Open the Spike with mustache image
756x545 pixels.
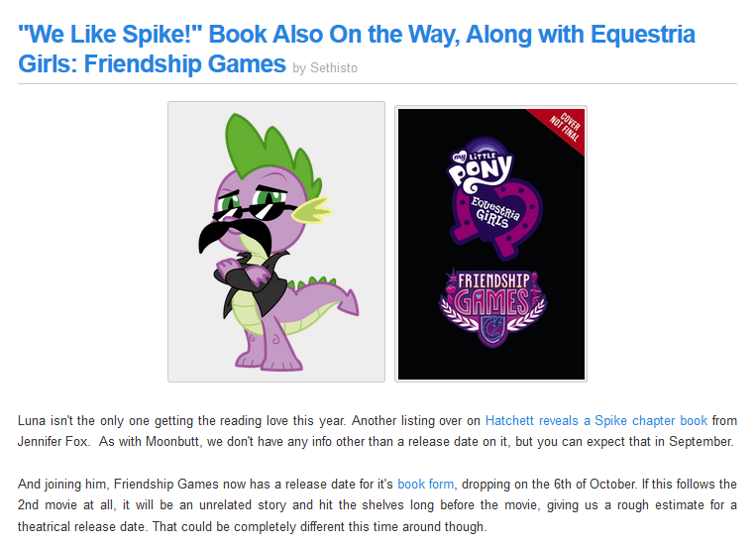(276, 242)
